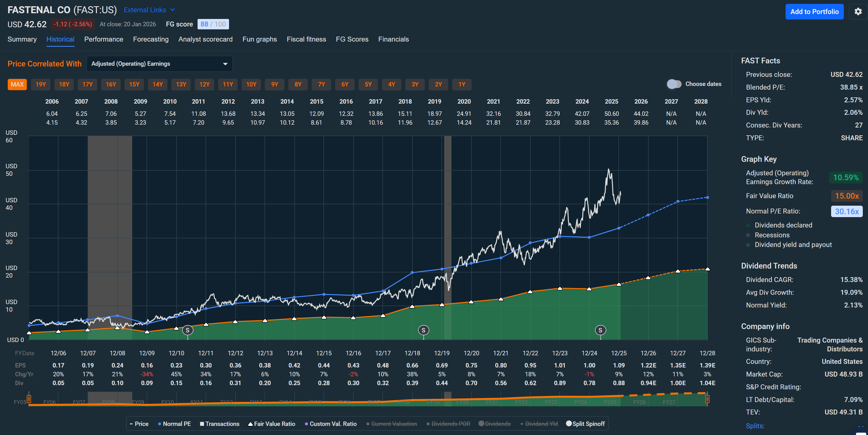The height and width of the screenshot is (435, 868).
Task: Enable Current Valuation legend item
Action: click(x=391, y=424)
